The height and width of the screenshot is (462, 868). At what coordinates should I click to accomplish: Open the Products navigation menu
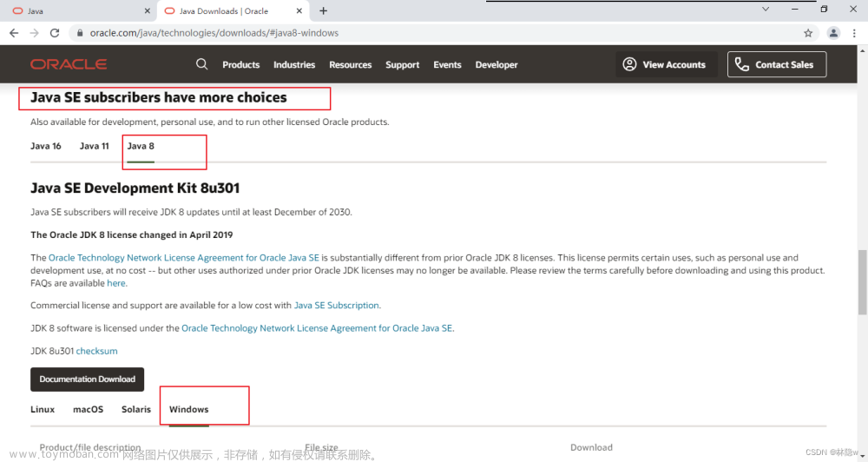(x=240, y=65)
